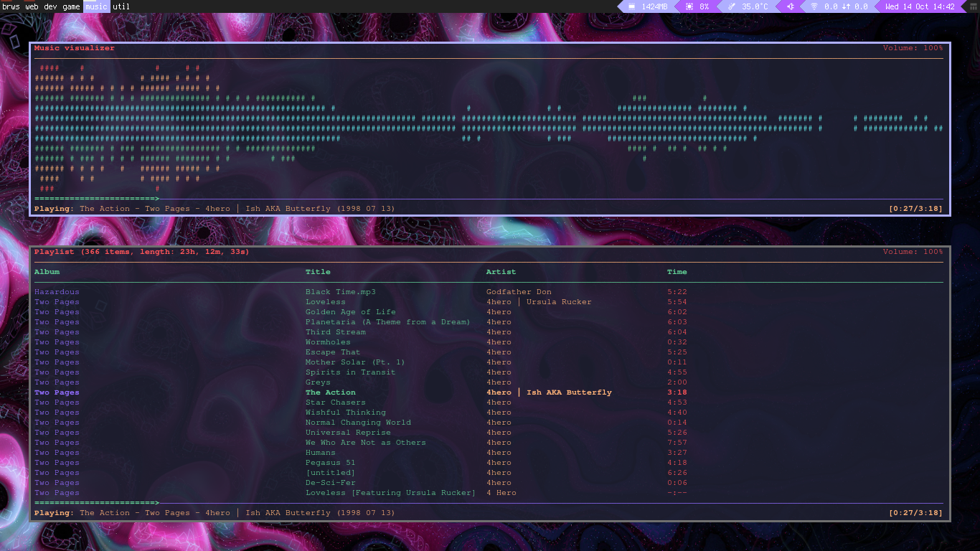
Task: Click the date and clock Wed 14 Oct 14:42
Action: click(920, 6)
